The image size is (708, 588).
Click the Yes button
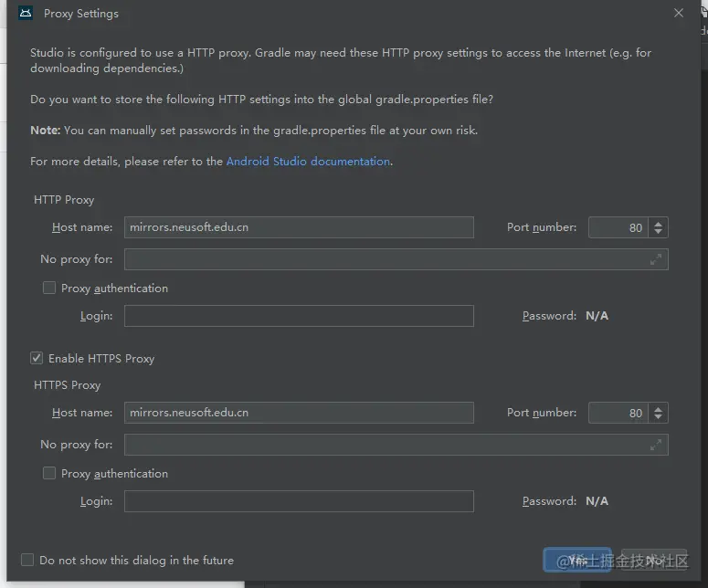577,560
